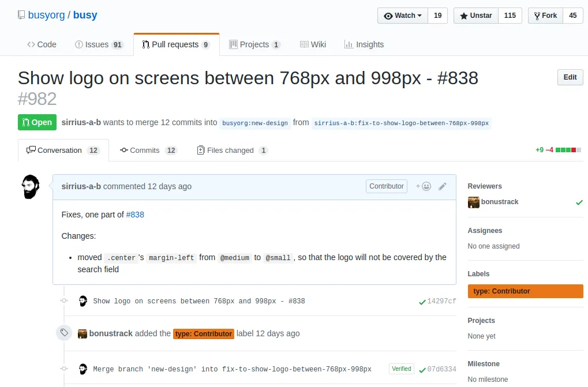Click Edit to rename the pull request
588x387 pixels.
[x=570, y=77]
